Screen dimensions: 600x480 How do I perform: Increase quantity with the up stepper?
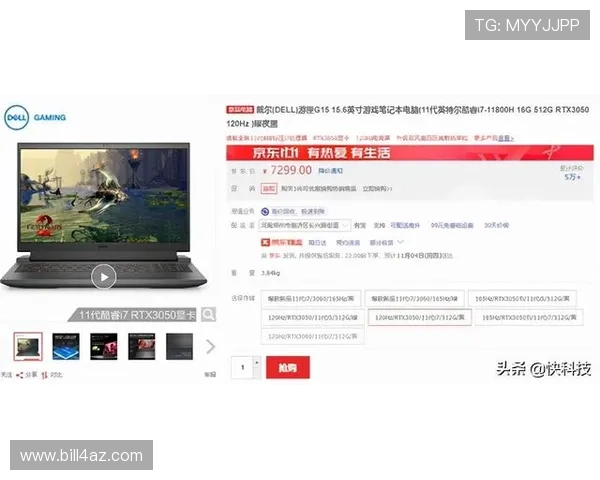point(257,362)
